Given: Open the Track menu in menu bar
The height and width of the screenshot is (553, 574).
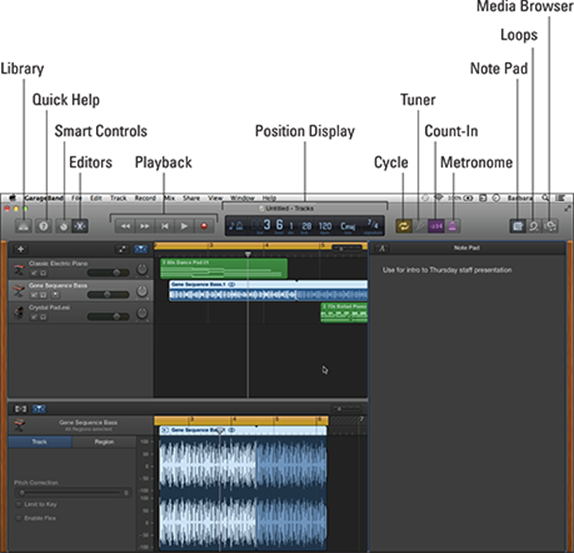Looking at the screenshot, I should (118, 198).
